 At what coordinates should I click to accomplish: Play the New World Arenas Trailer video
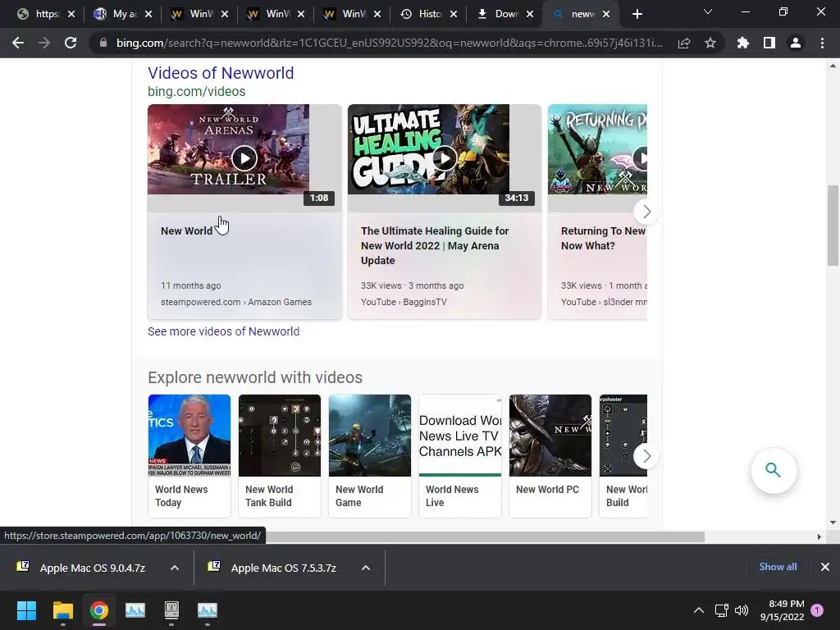point(244,158)
